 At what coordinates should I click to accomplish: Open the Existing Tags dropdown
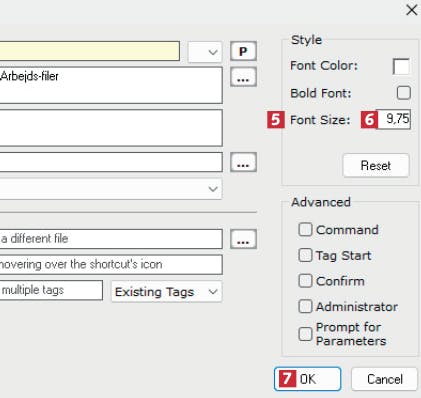point(166,292)
